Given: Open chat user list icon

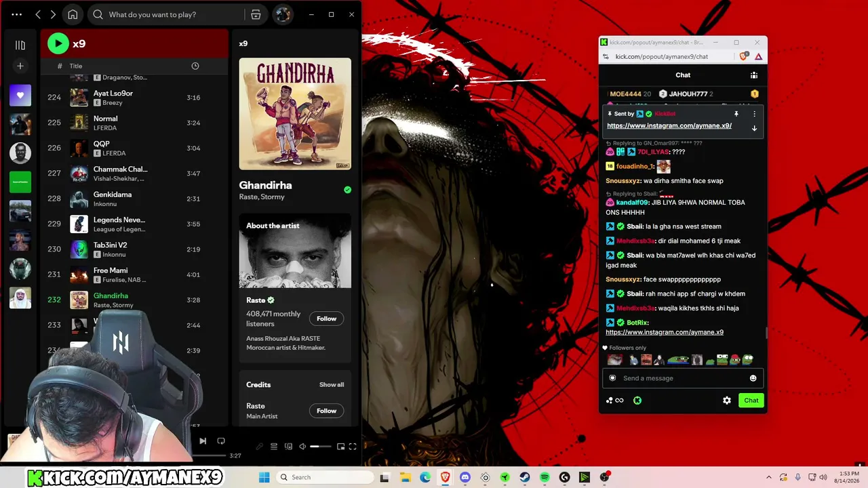Looking at the screenshot, I should click(x=753, y=75).
